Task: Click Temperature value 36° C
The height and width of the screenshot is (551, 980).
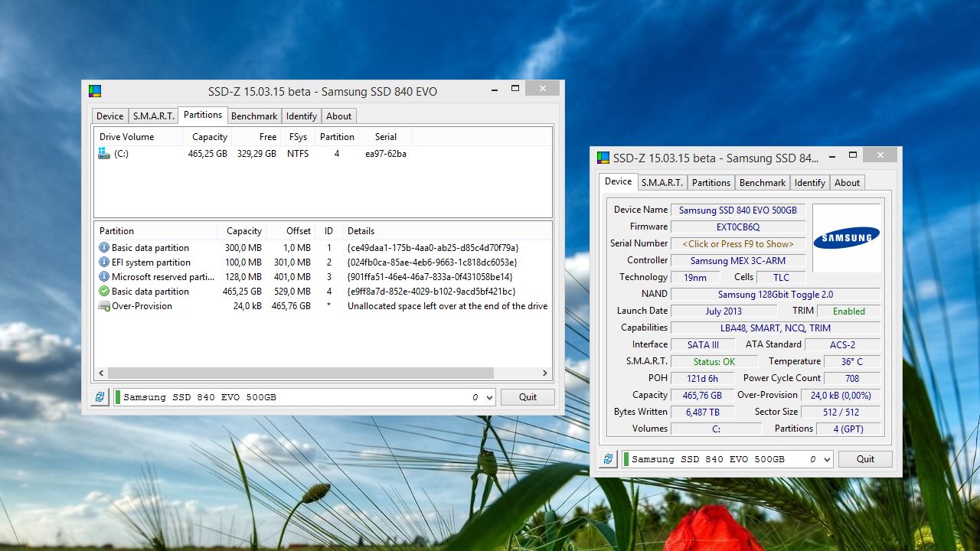Action: [x=852, y=362]
